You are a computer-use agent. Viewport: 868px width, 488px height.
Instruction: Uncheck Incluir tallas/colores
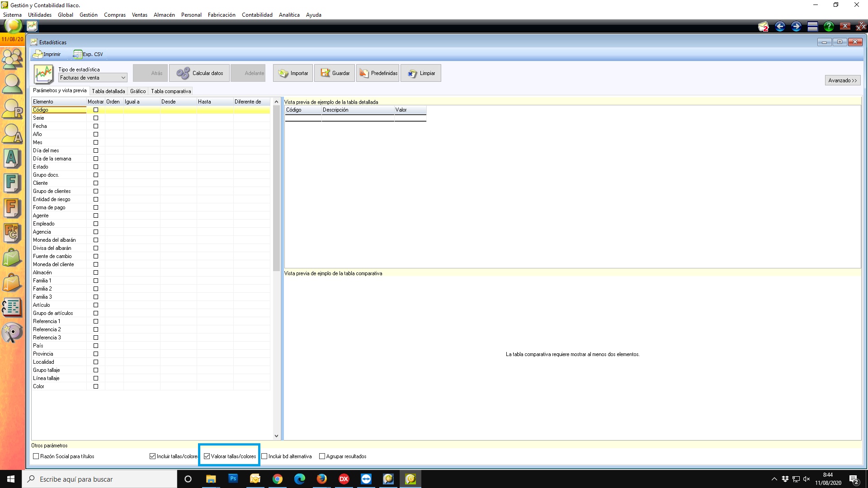(153, 456)
